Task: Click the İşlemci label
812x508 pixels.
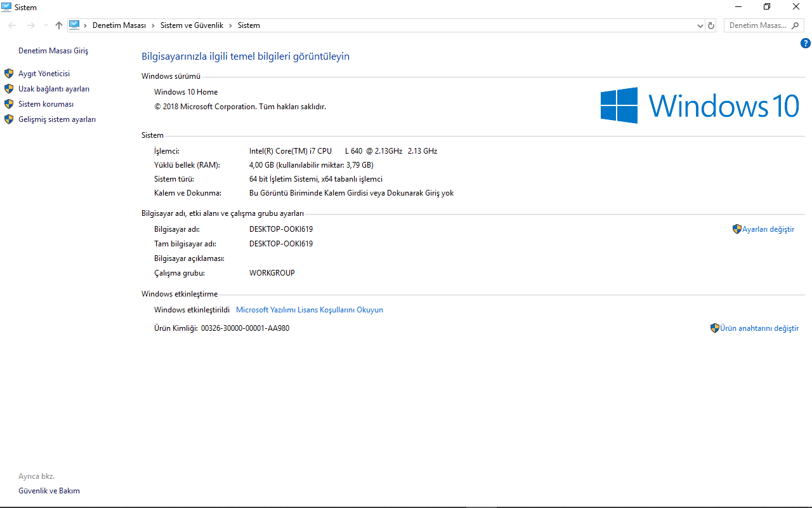Action: click(x=167, y=151)
